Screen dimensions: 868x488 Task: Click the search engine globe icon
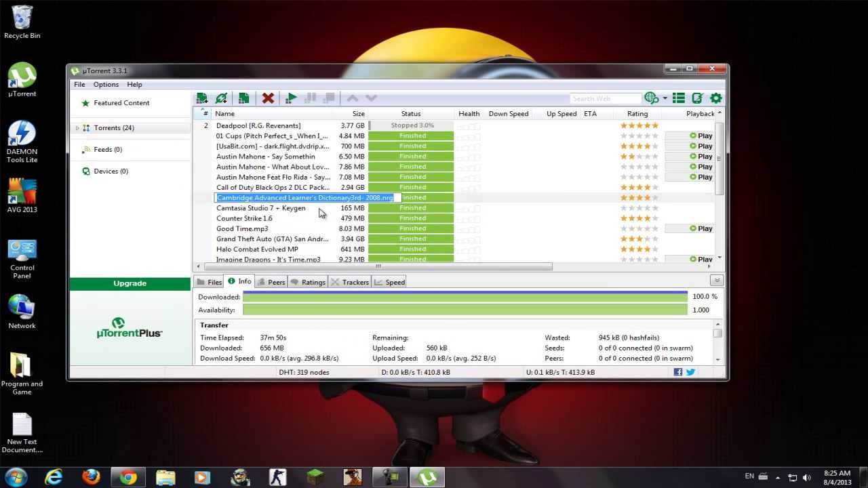[651, 98]
